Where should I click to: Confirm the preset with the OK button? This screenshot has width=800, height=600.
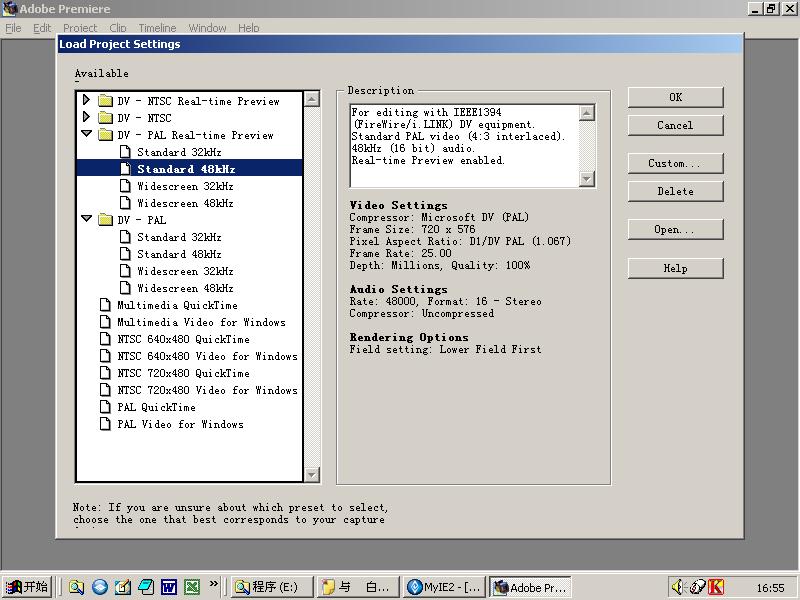676,97
